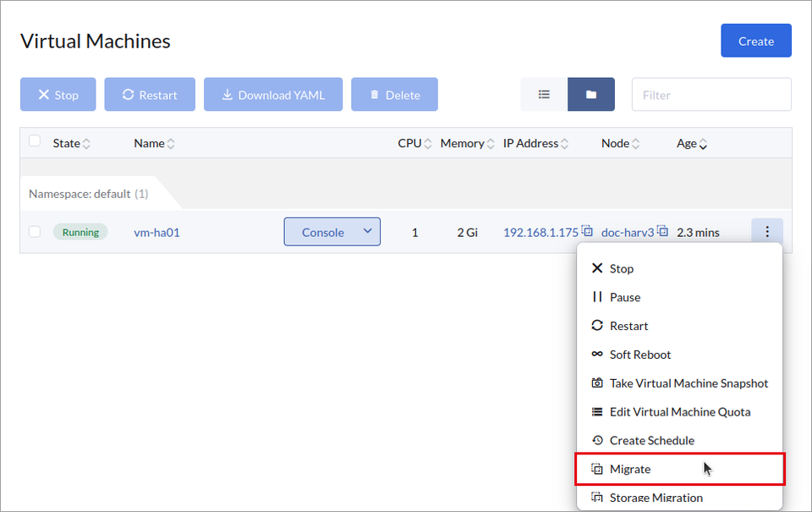Switch to namespace folder group view
812x512 pixels.
point(591,94)
